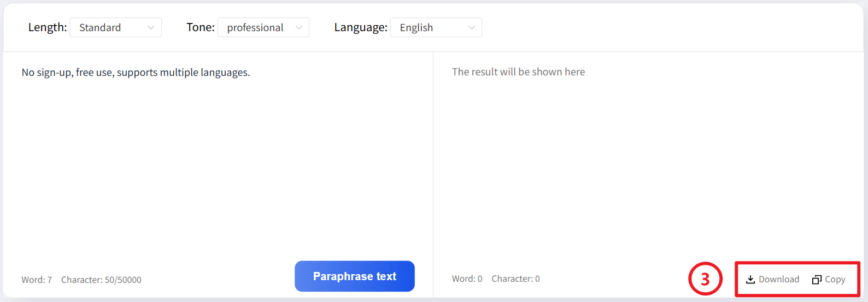
Task: Click the 'Character: 0' result counter
Action: [515, 279]
